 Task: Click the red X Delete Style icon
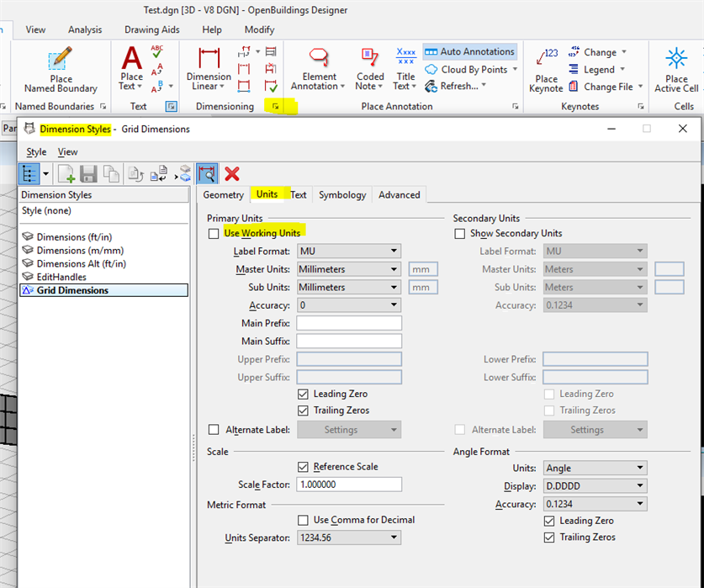[231, 174]
